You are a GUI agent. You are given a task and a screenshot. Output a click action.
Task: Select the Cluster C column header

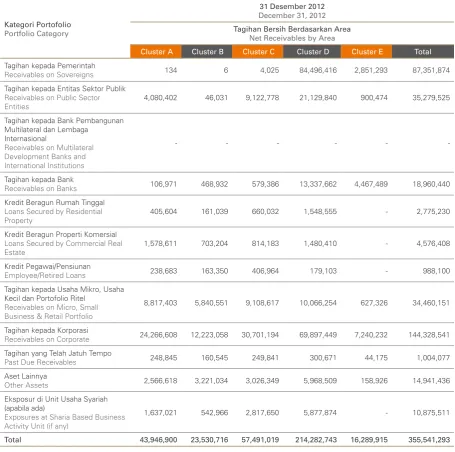click(258, 52)
